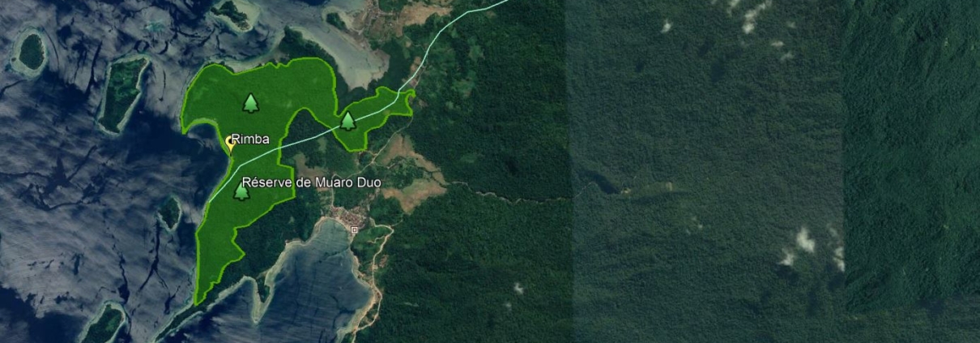Image resolution: width=980 pixels, height=343 pixels.
Task: Select the tree icon above Rimba label
Action: pyautogui.click(x=250, y=103)
